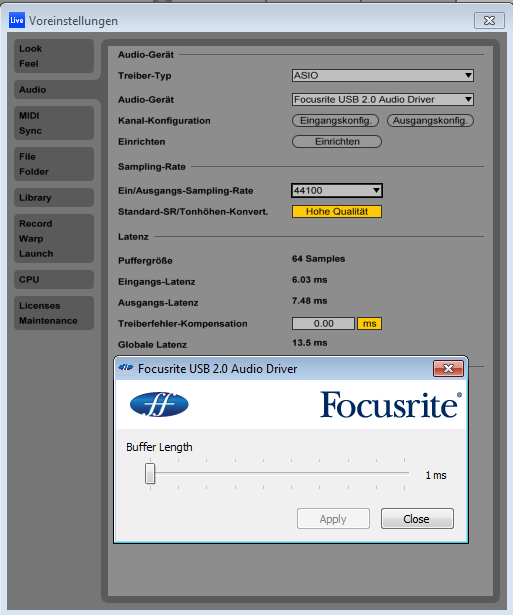Image resolution: width=513 pixels, height=615 pixels.
Task: Click the Focusrite ff icon in dialog title bar
Action: coord(126,368)
